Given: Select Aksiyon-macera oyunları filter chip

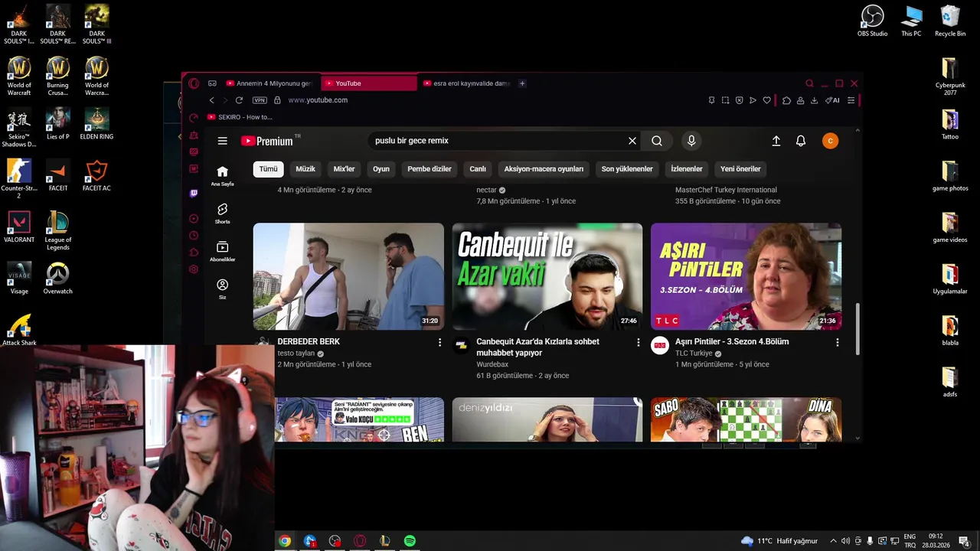Looking at the screenshot, I should (544, 169).
